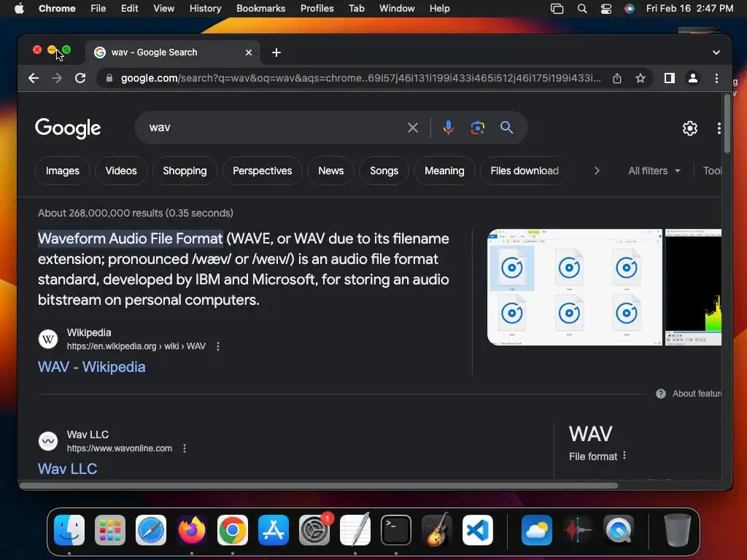Click the Google logo
The height and width of the screenshot is (560, 747).
pyautogui.click(x=68, y=128)
